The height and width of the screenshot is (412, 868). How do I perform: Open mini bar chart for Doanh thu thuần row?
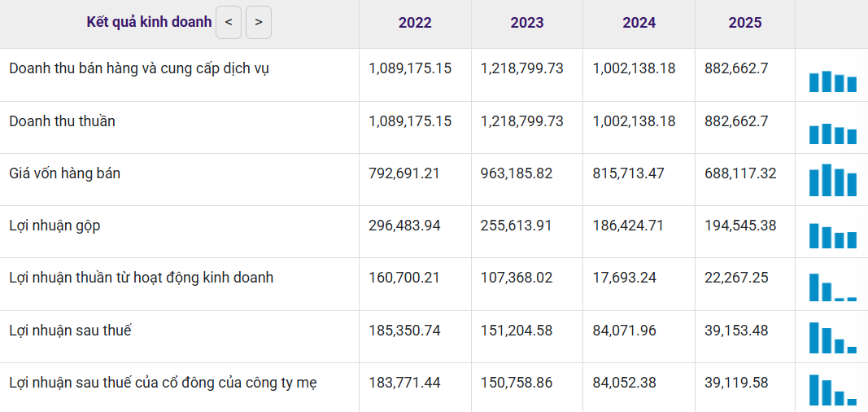coord(832,134)
